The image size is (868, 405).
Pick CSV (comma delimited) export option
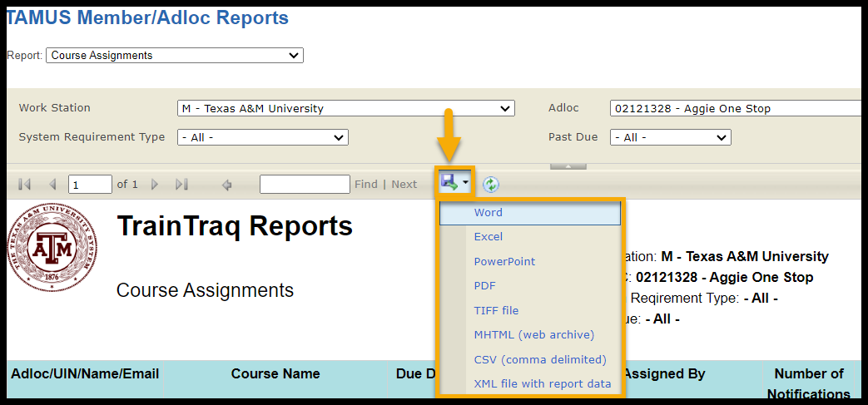click(540, 360)
